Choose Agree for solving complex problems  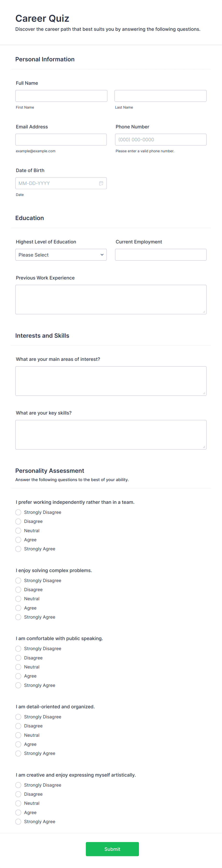pos(18,608)
